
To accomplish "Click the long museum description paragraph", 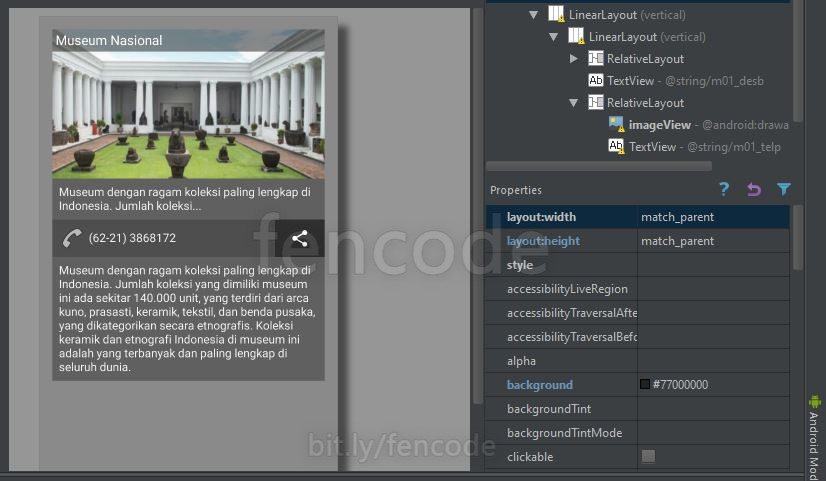I will [x=187, y=319].
